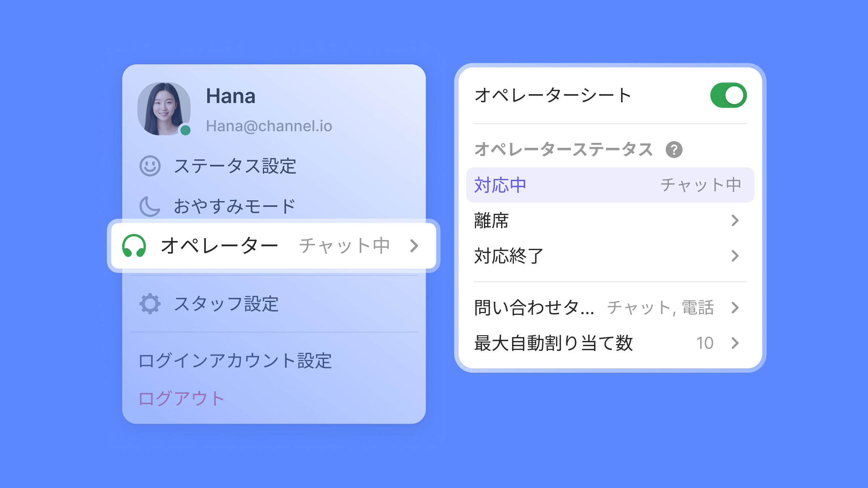Select the おやすみモード menu item
This screenshot has height=488, width=868.
click(x=234, y=206)
